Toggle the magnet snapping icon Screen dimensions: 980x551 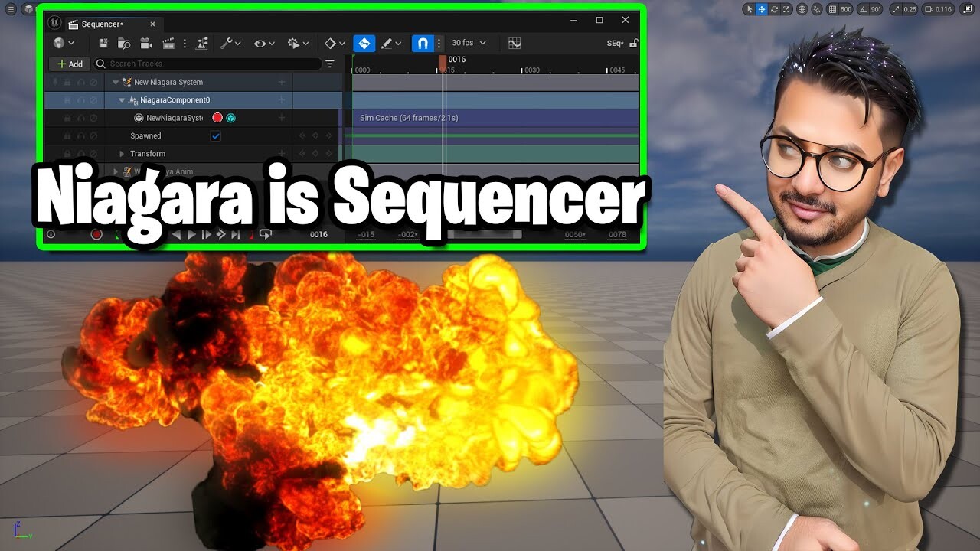(x=423, y=43)
